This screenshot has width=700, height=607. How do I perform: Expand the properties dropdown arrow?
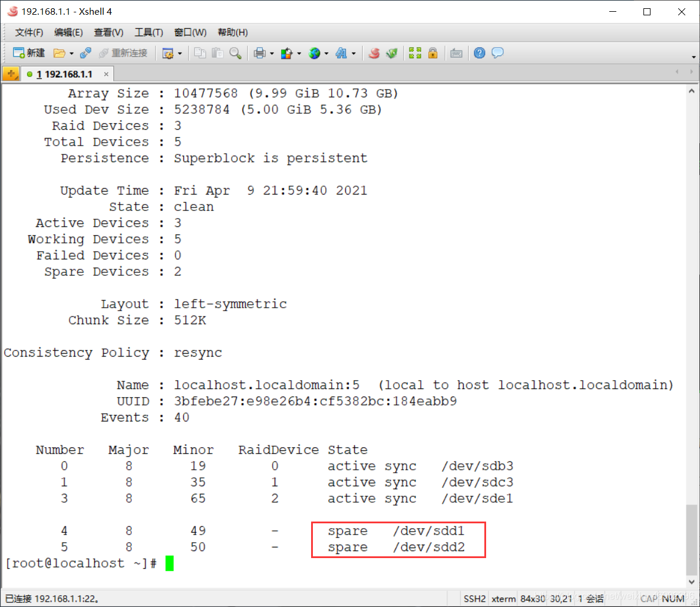click(180, 54)
